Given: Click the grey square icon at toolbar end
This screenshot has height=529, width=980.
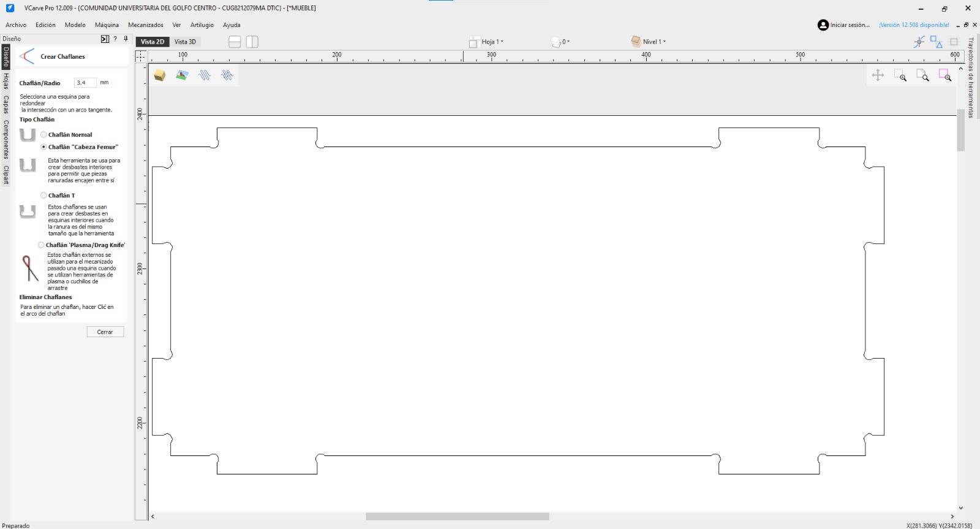Looking at the screenshot, I should [x=954, y=42].
